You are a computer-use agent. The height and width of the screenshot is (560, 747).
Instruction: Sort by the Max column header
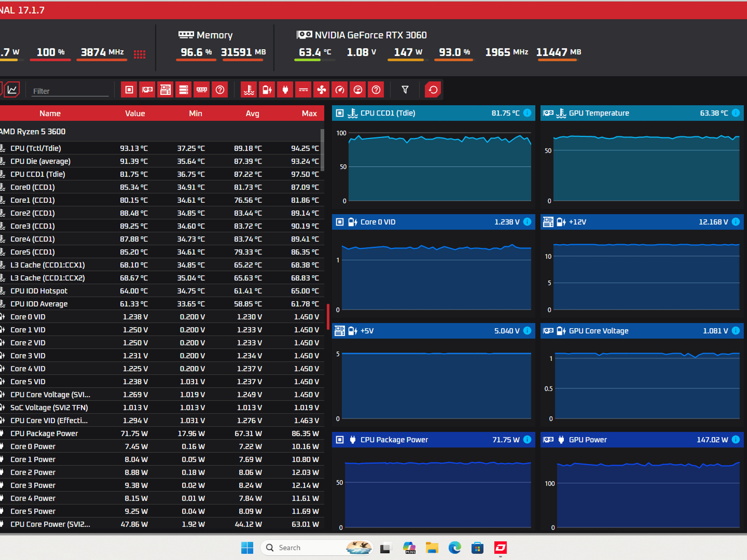[309, 113]
